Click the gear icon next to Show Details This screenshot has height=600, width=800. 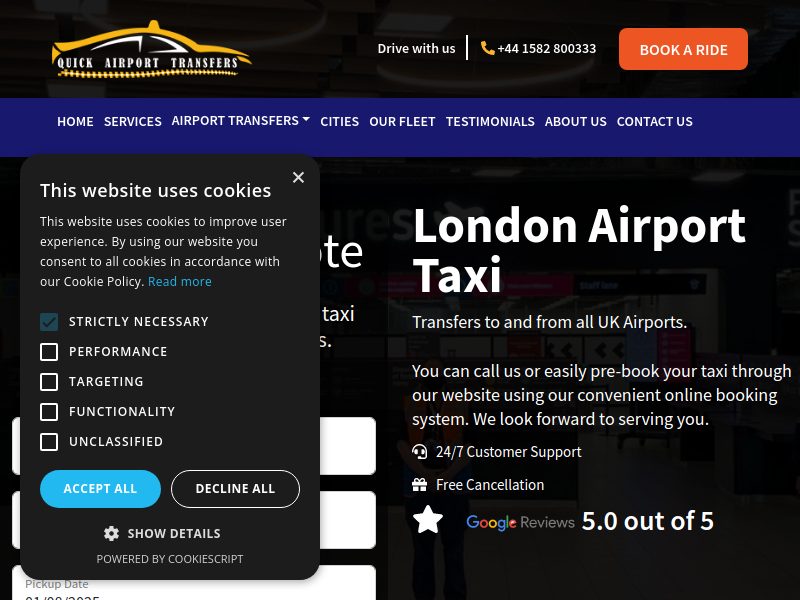click(111, 534)
